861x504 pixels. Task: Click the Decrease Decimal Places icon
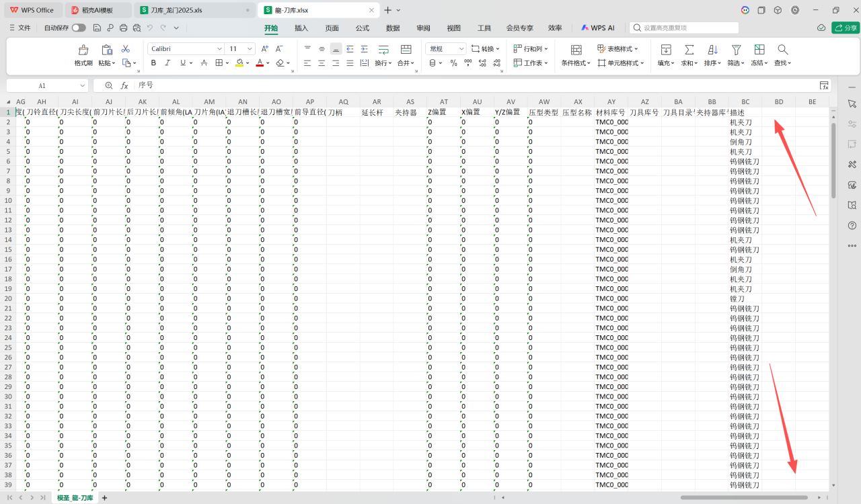tap(497, 63)
